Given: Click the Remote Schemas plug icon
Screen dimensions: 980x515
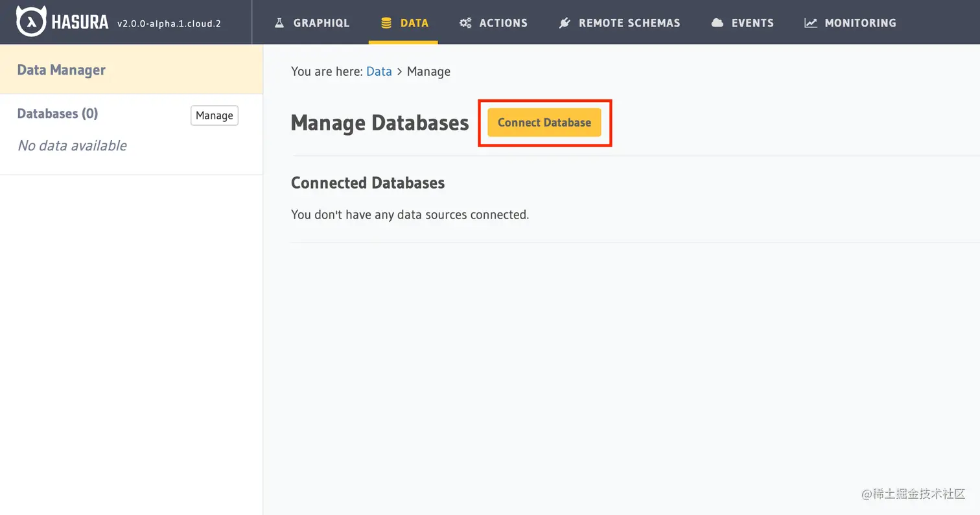Looking at the screenshot, I should (565, 23).
